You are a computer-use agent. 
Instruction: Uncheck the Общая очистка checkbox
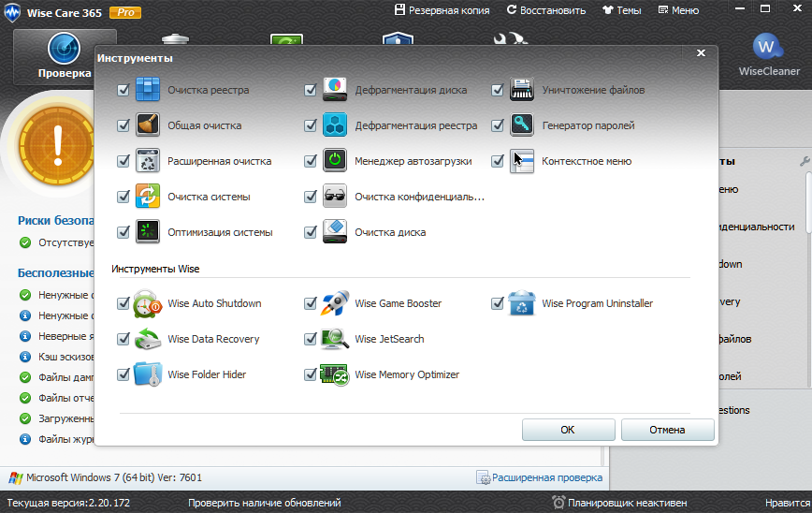click(123, 125)
